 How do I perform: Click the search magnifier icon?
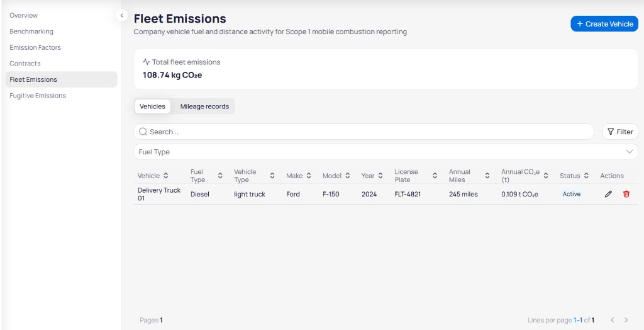click(x=143, y=132)
